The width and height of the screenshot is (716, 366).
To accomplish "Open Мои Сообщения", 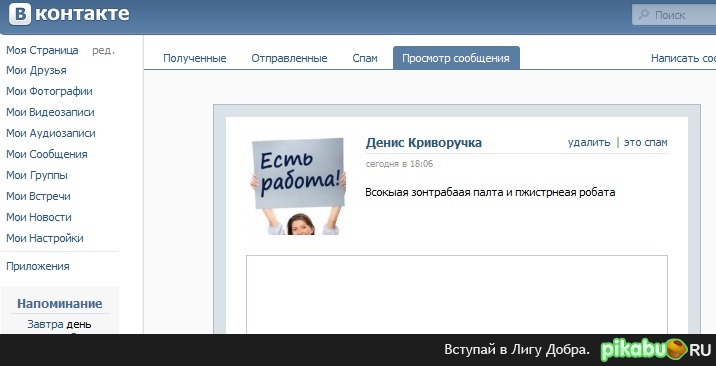I will (x=47, y=155).
